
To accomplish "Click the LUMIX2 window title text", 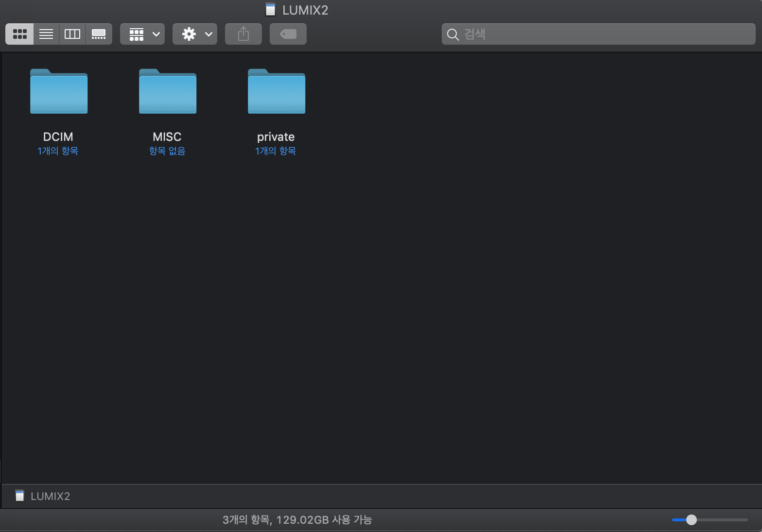I will coord(305,10).
